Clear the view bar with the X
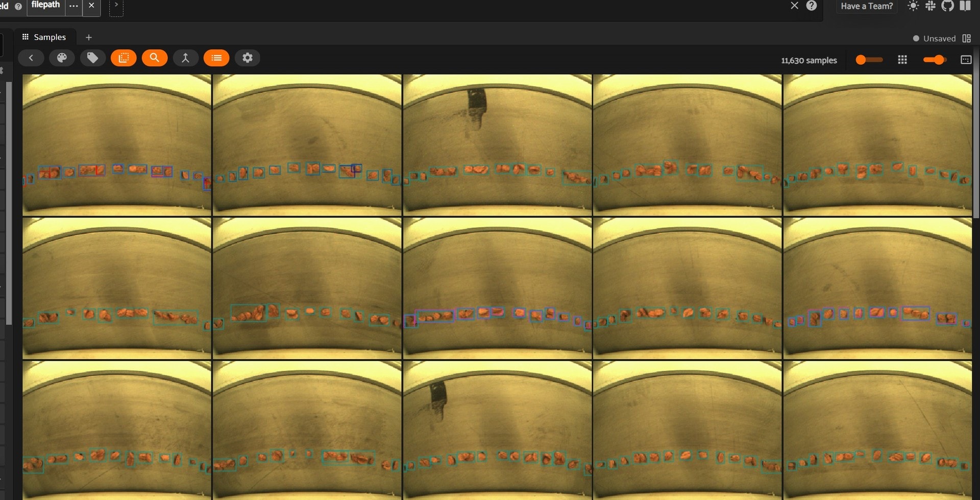The height and width of the screenshot is (500, 980). point(794,6)
